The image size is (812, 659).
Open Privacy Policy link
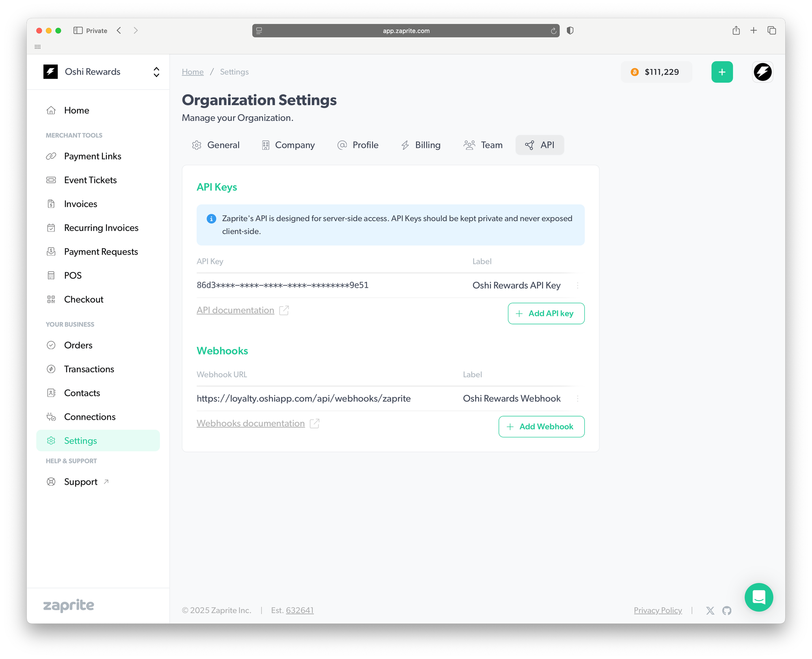click(x=657, y=610)
